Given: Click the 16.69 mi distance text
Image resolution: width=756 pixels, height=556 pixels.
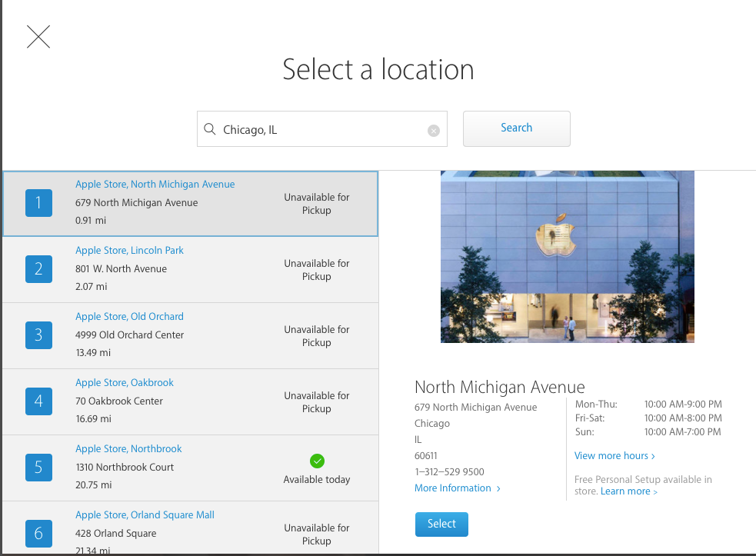Looking at the screenshot, I should 94,418.
